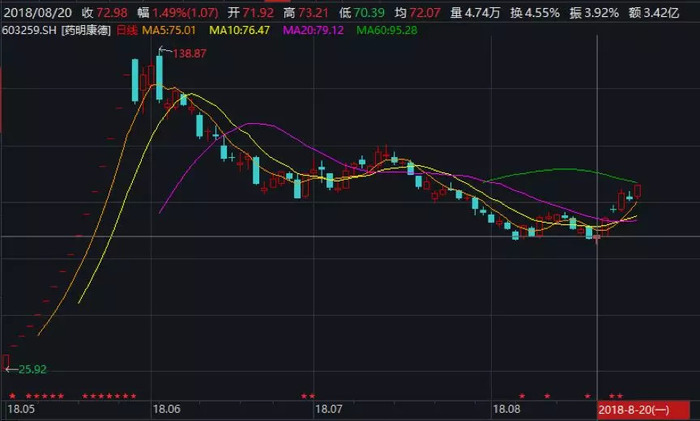This screenshot has height=421, width=700.
Task: Select the latest candlestick at the chart's right edge
Action: tap(637, 190)
